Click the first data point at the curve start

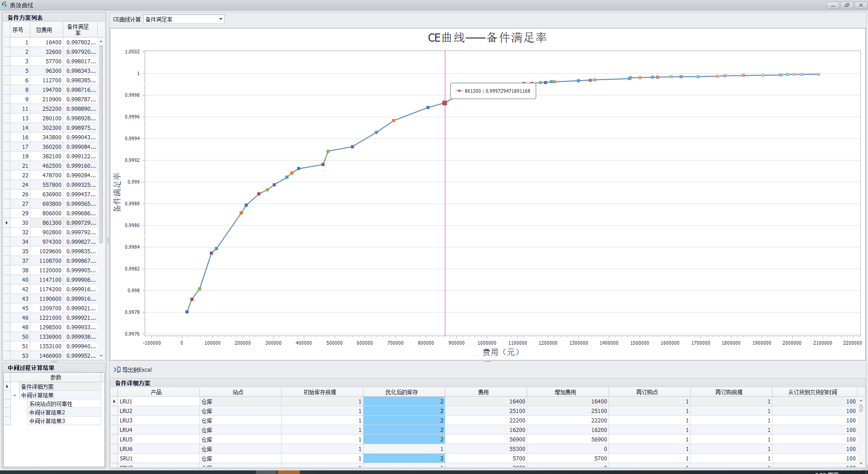[x=187, y=312]
